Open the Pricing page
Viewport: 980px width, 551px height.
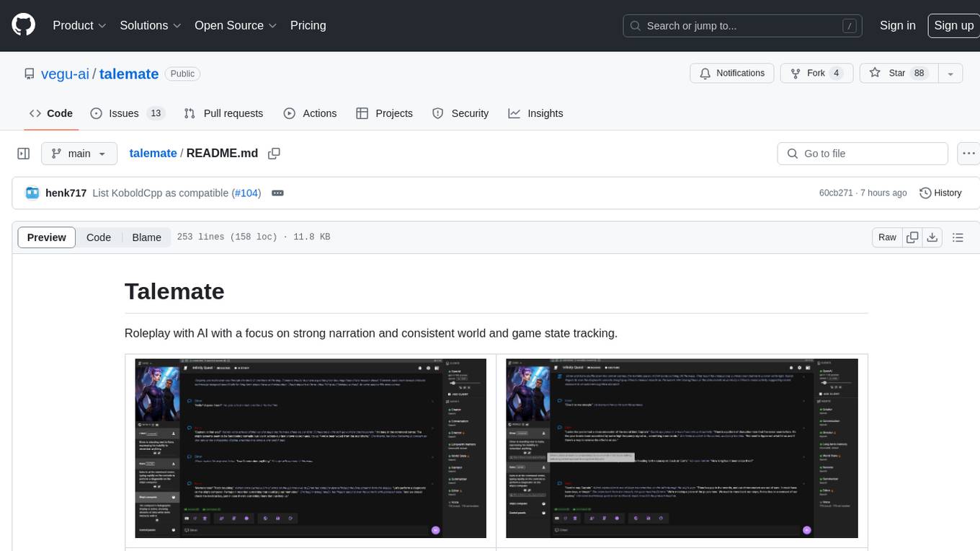pyautogui.click(x=308, y=25)
